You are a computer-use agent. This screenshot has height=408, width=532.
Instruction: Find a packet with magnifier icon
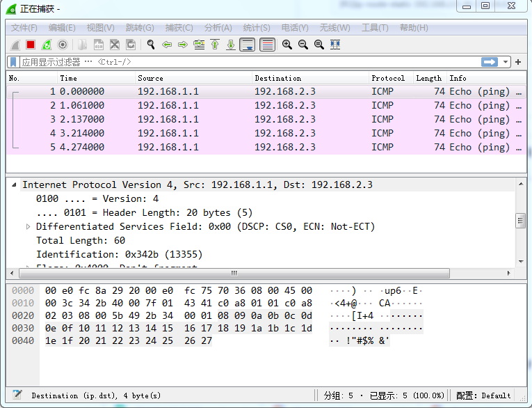click(x=151, y=45)
